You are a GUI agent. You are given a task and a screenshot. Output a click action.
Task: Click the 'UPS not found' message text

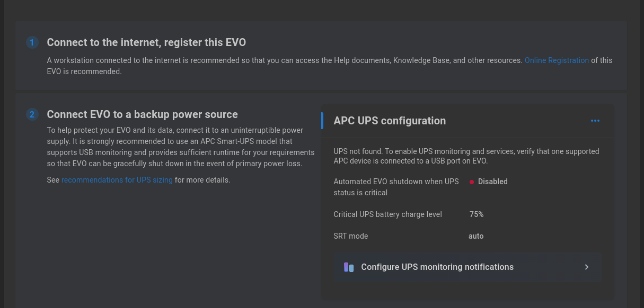coord(466,156)
